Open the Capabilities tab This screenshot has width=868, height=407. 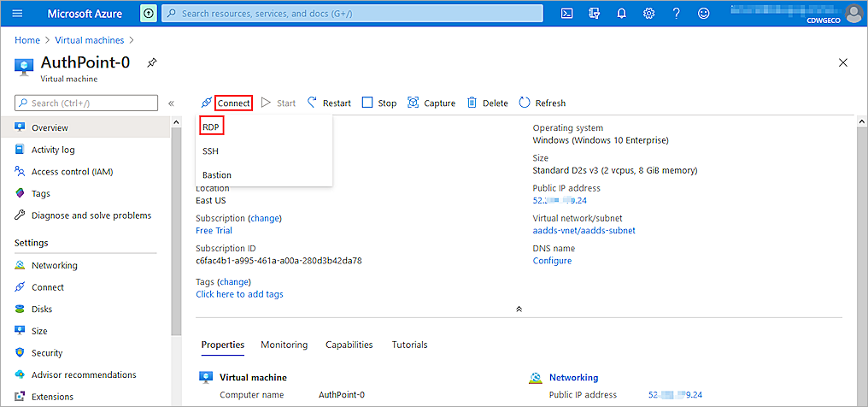click(x=349, y=345)
